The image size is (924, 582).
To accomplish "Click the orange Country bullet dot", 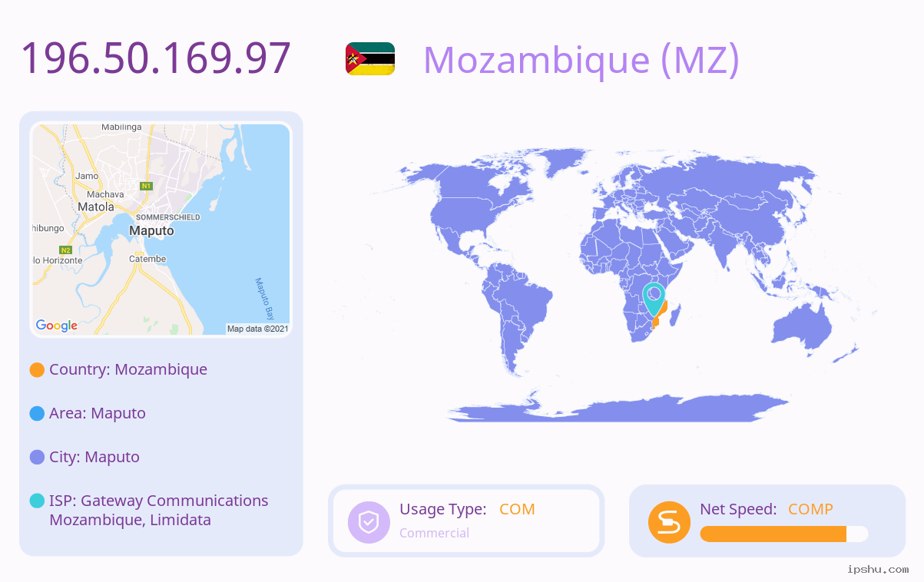I will click(x=37, y=370).
